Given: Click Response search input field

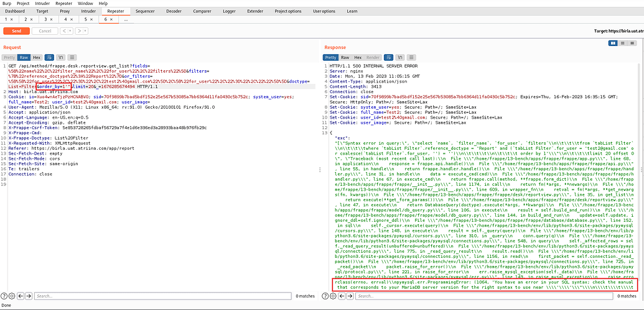Looking at the screenshot, I should (483, 296).
